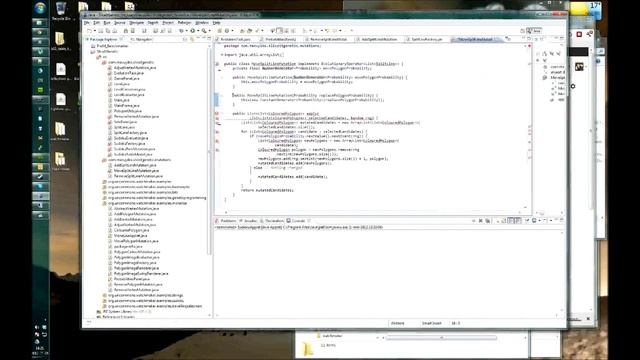Launch Debug from the toolbar bug icon
640x360 pixels.
181,31
